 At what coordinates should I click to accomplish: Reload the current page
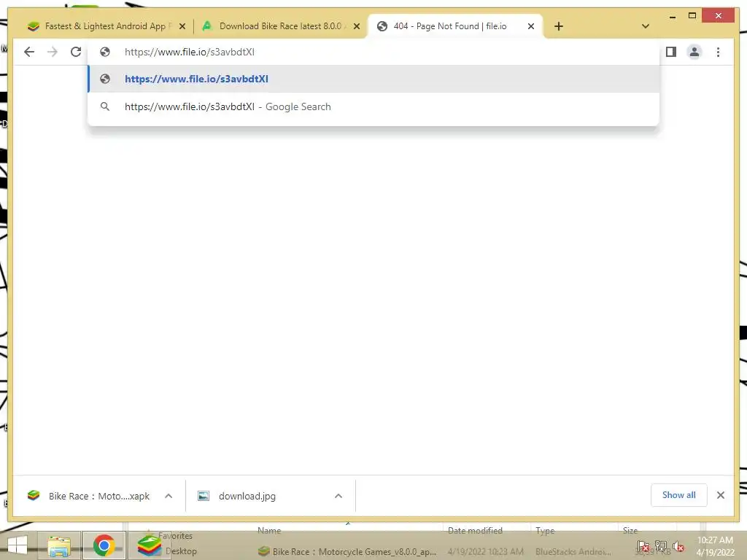tap(76, 52)
